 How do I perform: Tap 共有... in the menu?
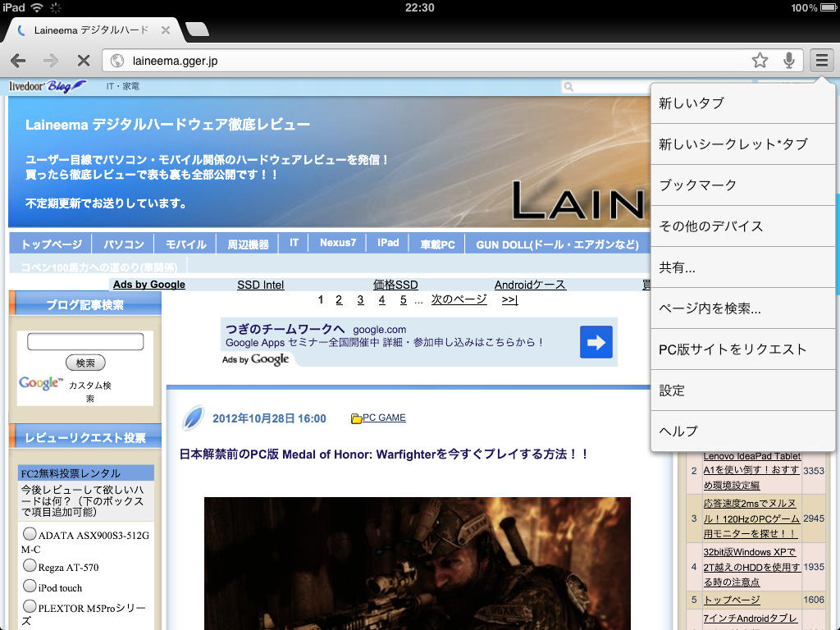point(743,267)
